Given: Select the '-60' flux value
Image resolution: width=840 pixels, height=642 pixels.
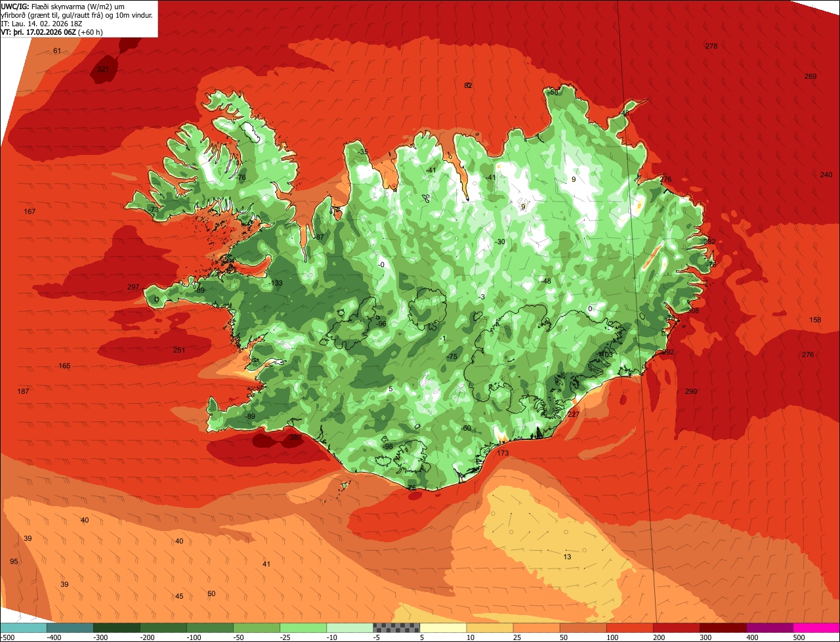Looking at the screenshot, I should click(x=466, y=428).
